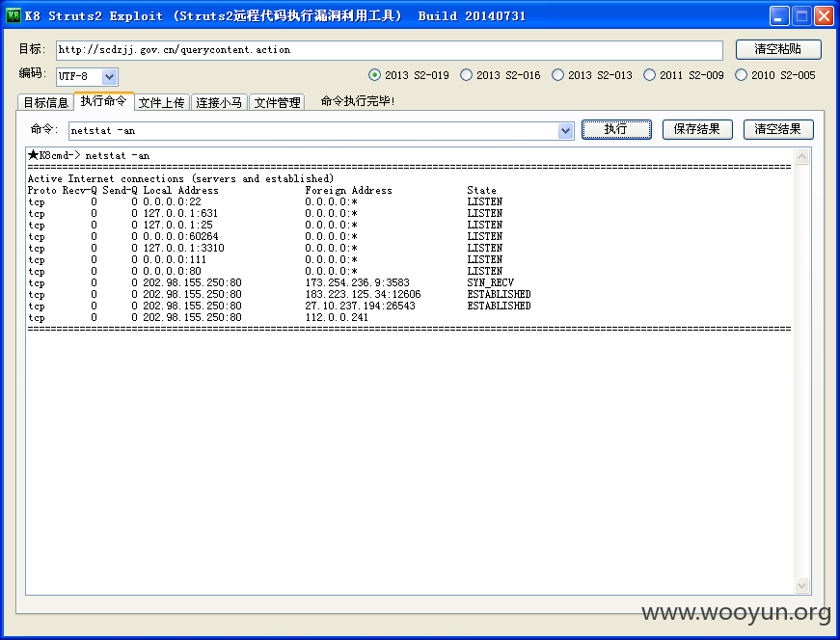This screenshot has width=840, height=640.
Task: Click the foreign address '27.10.237.194:26543'
Action: point(360,306)
